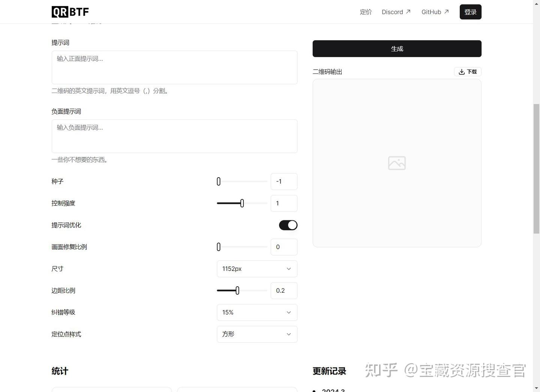Toggle the 提示词优化 switch
The image size is (540, 392).
tap(288, 225)
